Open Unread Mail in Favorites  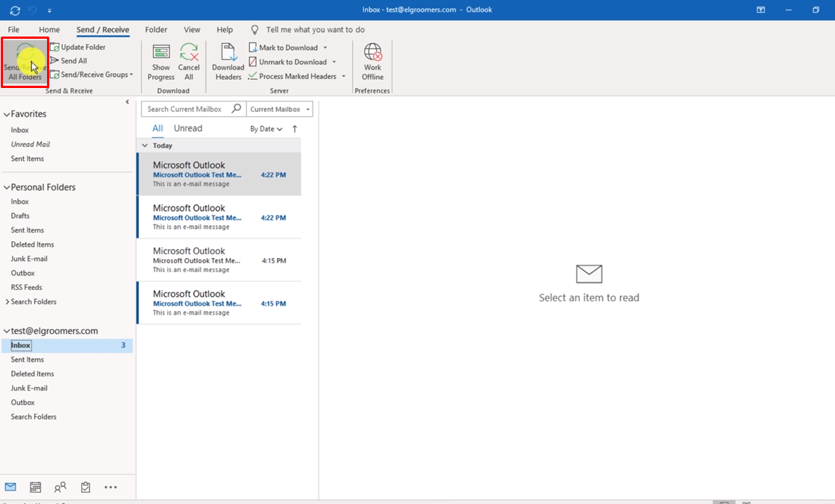click(31, 144)
